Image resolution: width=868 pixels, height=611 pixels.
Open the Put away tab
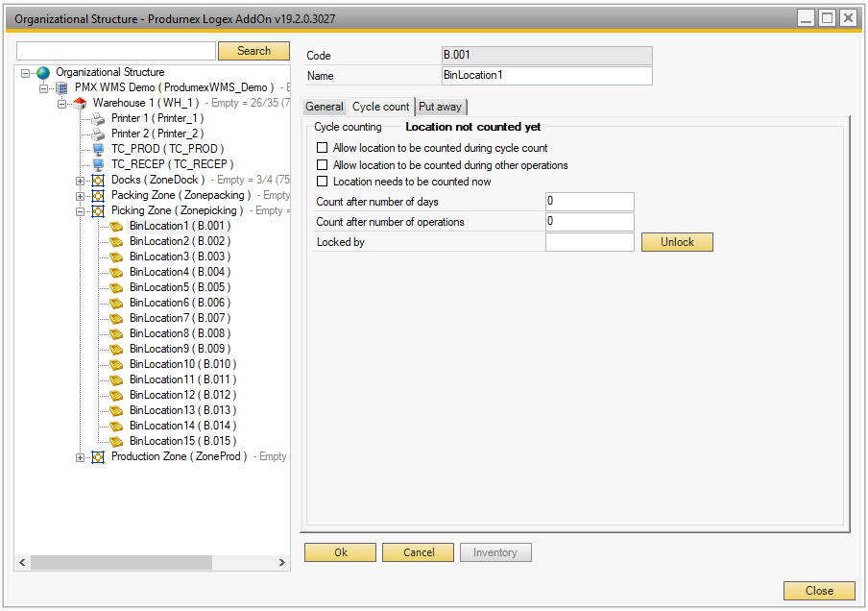[441, 107]
